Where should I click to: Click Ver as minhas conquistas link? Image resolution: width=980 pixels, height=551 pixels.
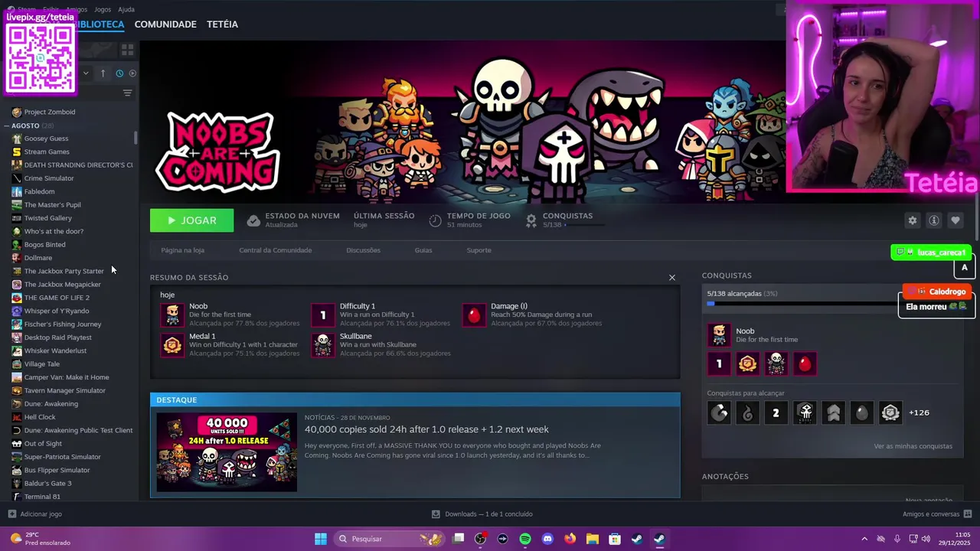pos(913,446)
